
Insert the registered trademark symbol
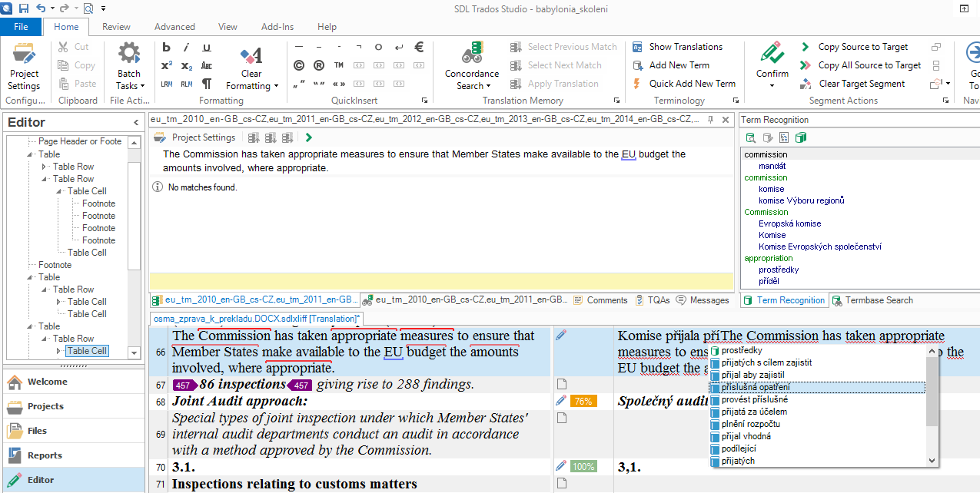tap(319, 65)
